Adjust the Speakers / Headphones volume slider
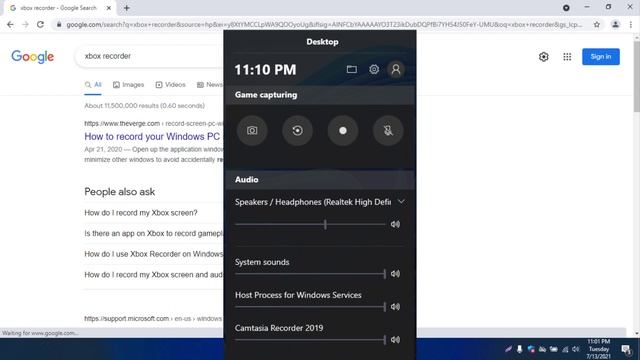 (311, 224)
